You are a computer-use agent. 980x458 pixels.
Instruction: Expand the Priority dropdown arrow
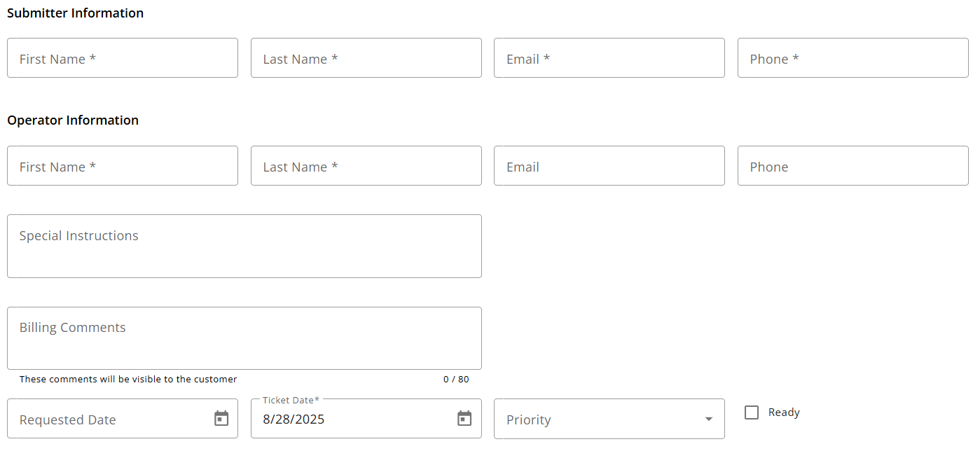[x=708, y=419]
